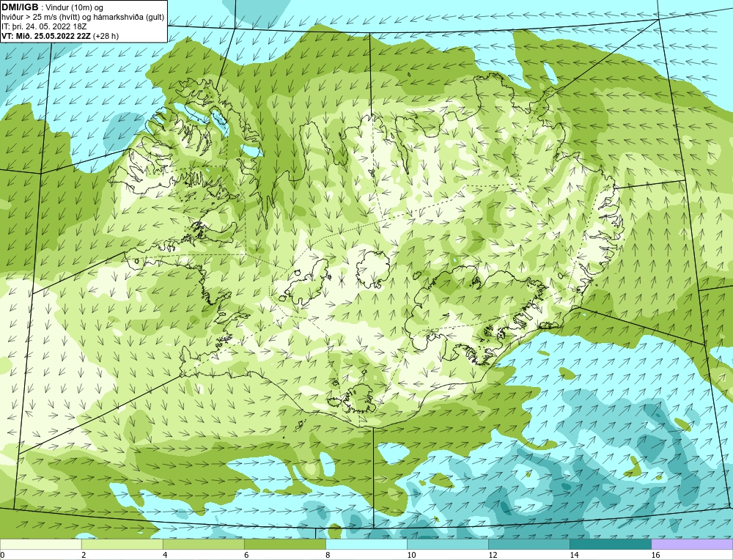Viewport: 733px width, 560px height.
Task: Click the '(+28 h)' forecast offset text
Action: point(106,36)
